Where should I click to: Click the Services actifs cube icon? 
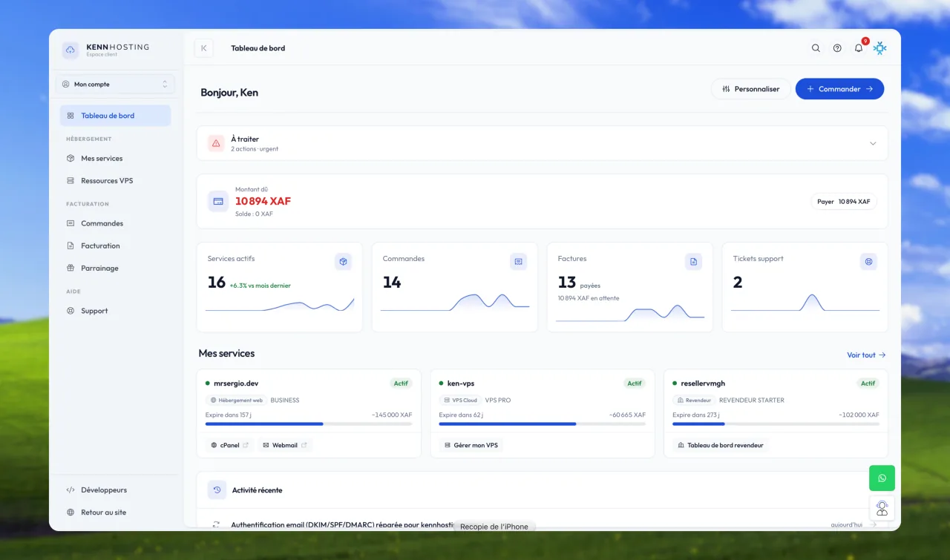(343, 261)
